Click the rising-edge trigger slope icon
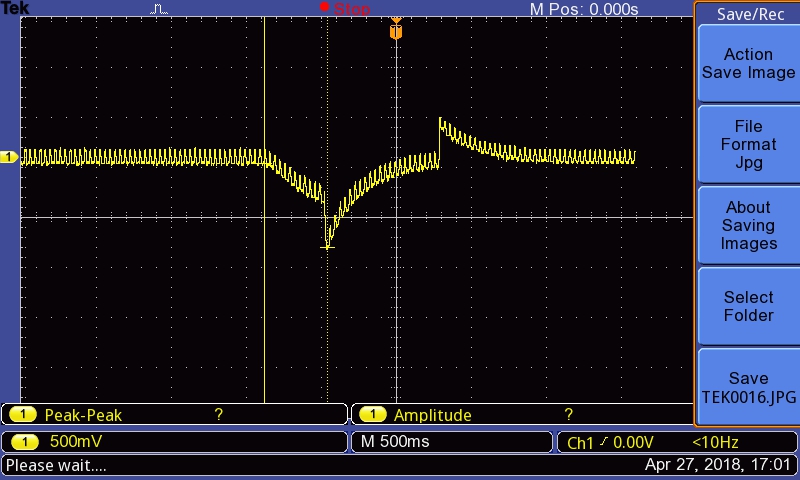This screenshot has height=480, width=800. pos(604,442)
